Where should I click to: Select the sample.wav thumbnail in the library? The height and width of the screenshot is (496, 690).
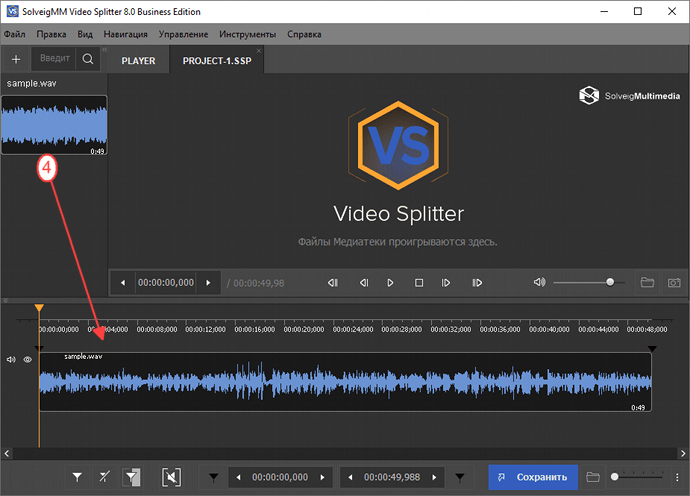(54, 125)
